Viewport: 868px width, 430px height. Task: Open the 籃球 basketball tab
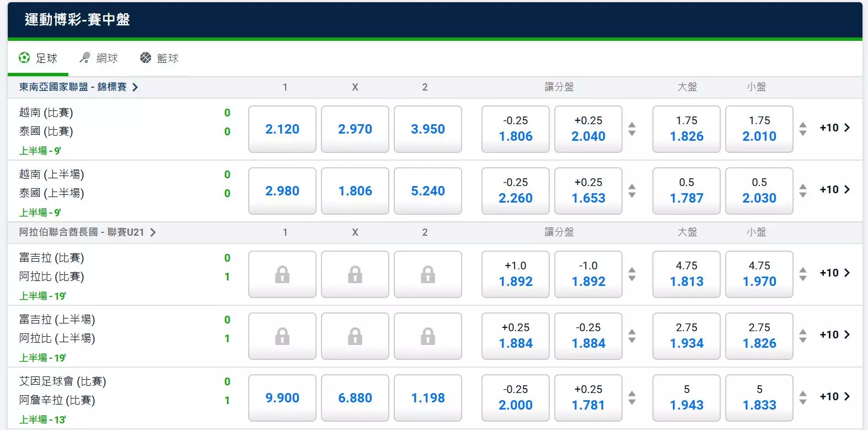click(159, 58)
